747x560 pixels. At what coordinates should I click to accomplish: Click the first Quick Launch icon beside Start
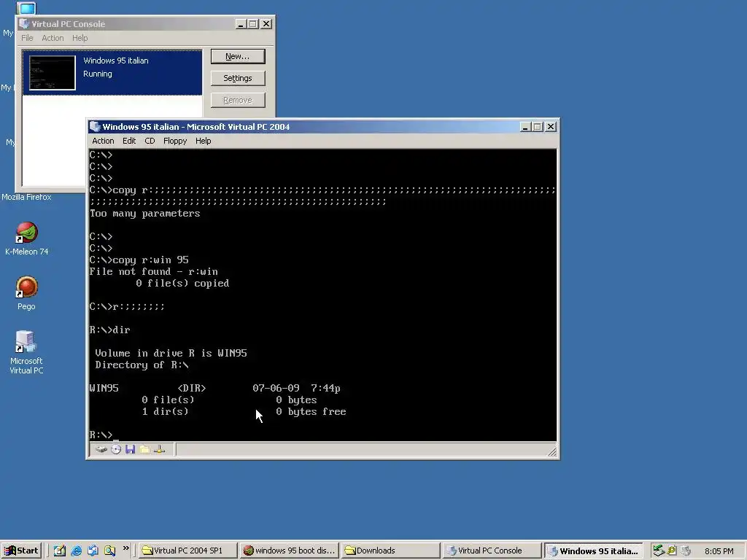tap(60, 551)
